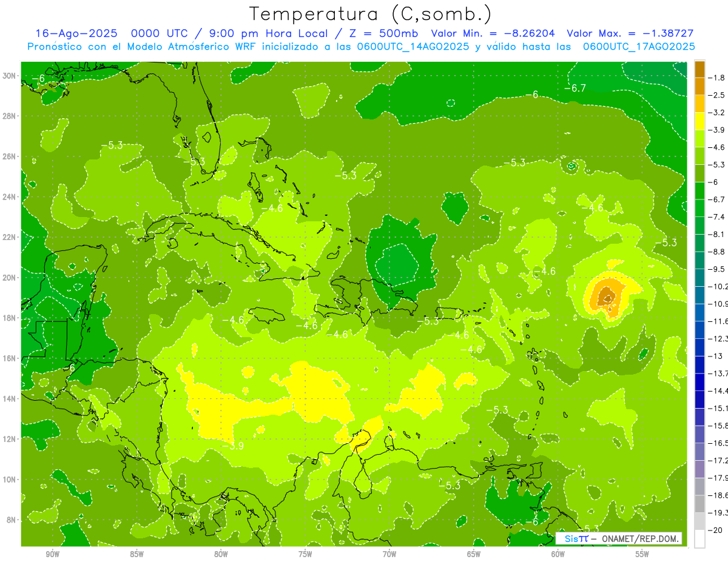The height and width of the screenshot is (562, 728).
Task: Select the "Z = 500mb" level text
Action: click(383, 33)
